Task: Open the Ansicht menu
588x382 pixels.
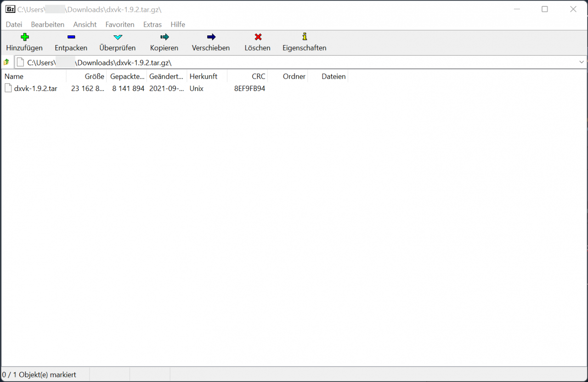Action: pos(85,24)
